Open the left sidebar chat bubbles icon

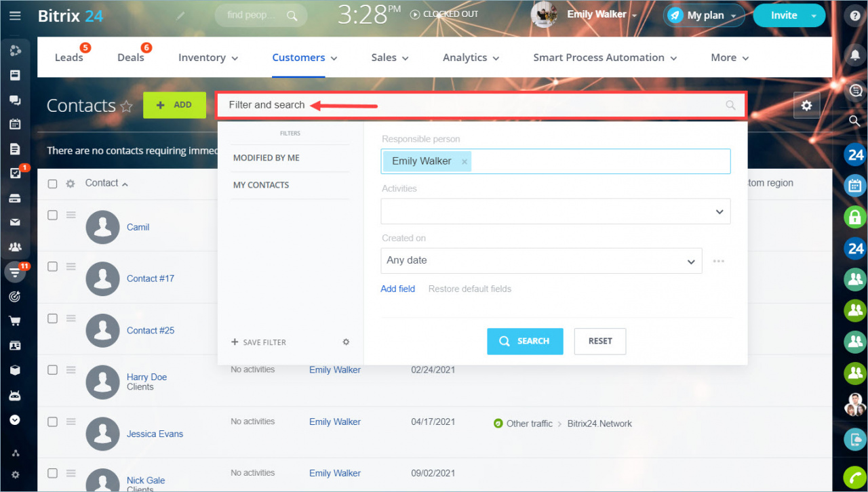[15, 100]
